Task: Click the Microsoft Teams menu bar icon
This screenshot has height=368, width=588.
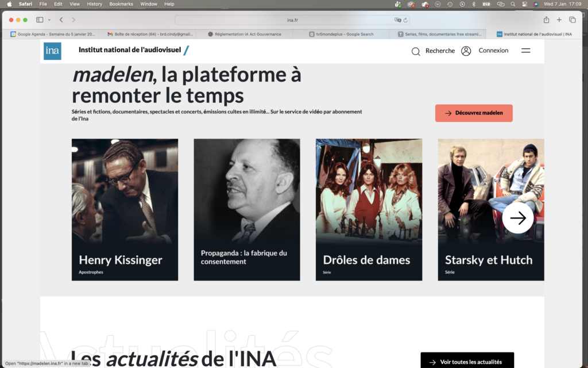Action: tap(398, 4)
